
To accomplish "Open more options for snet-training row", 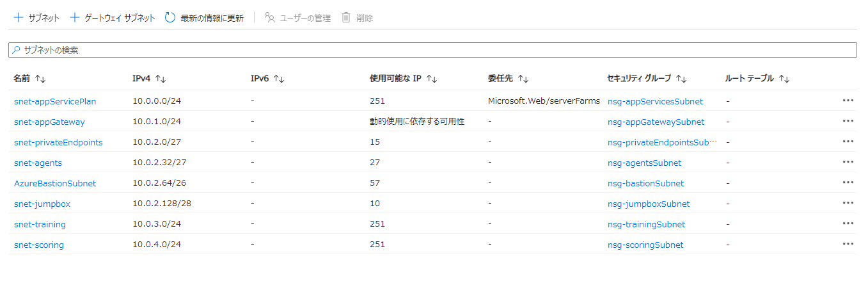I will coord(848,223).
